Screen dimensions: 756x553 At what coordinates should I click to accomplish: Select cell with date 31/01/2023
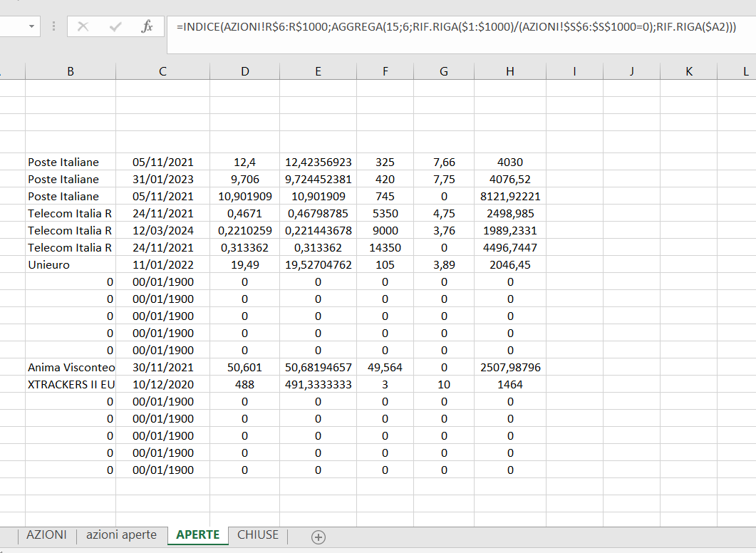coord(163,180)
